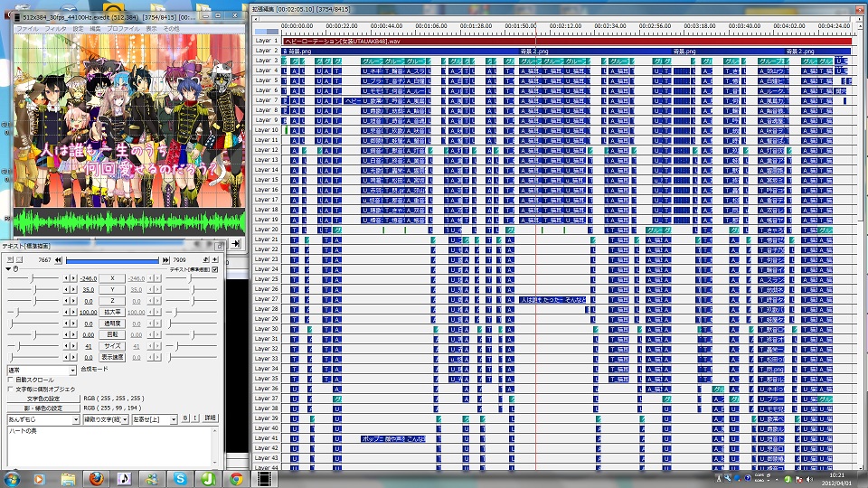Click the plus icon to add filter effect
868x488 pixels.
click(x=215, y=259)
